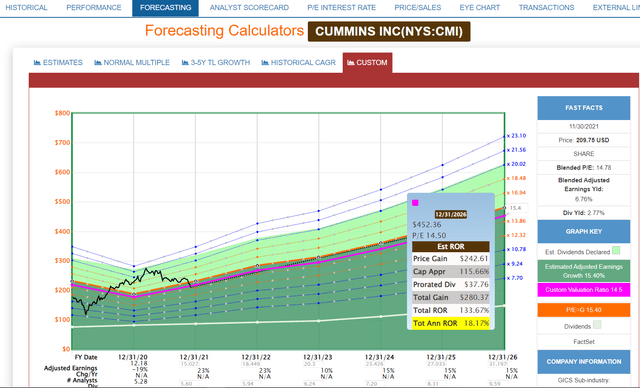Click the Est. Dividends Declared green swatch
The height and width of the screenshot is (388, 640).
pos(616,251)
